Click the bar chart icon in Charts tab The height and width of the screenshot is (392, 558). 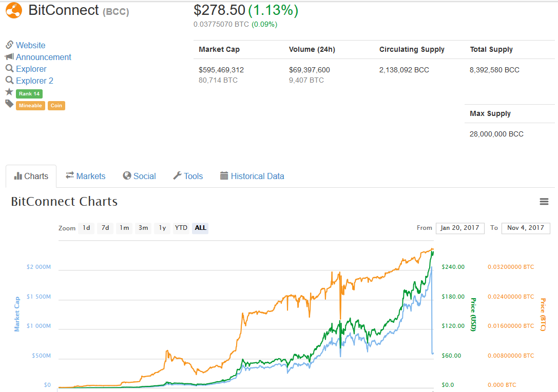pos(18,175)
